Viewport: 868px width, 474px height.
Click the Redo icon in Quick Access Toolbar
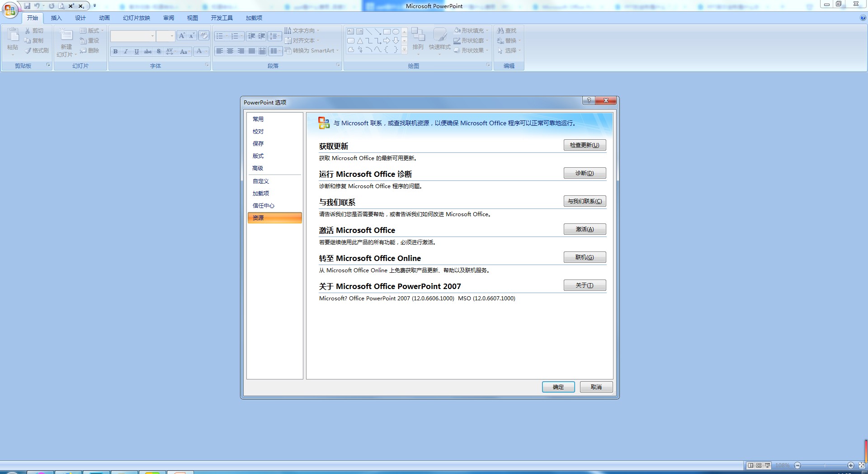pos(52,6)
